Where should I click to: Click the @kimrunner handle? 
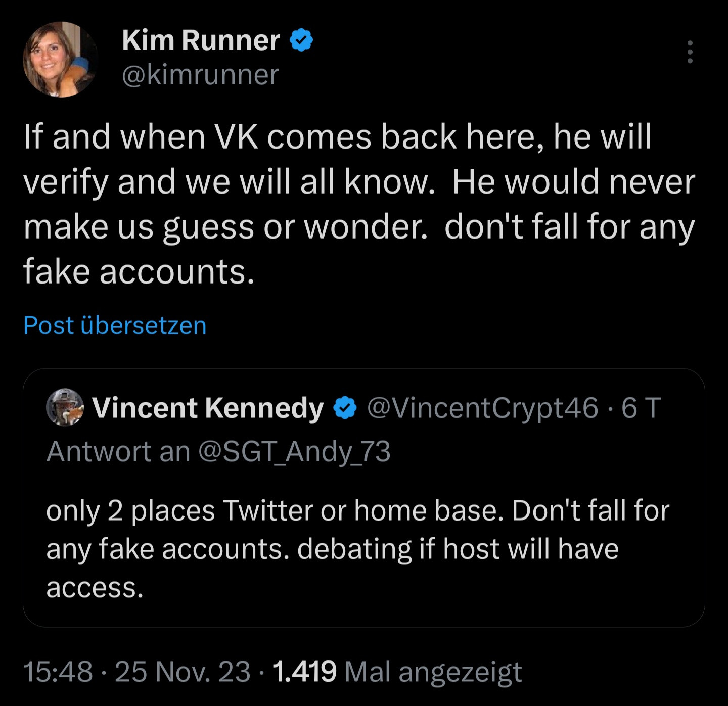[x=200, y=75]
